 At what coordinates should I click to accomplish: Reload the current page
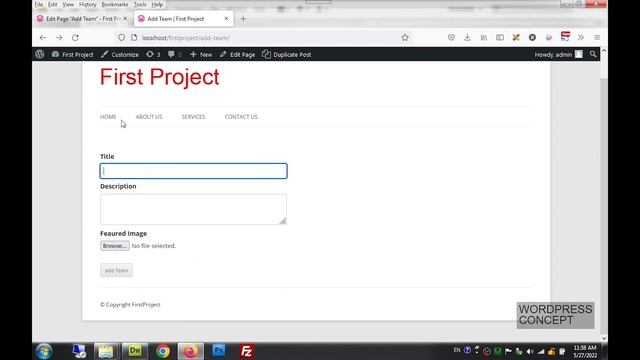point(75,38)
